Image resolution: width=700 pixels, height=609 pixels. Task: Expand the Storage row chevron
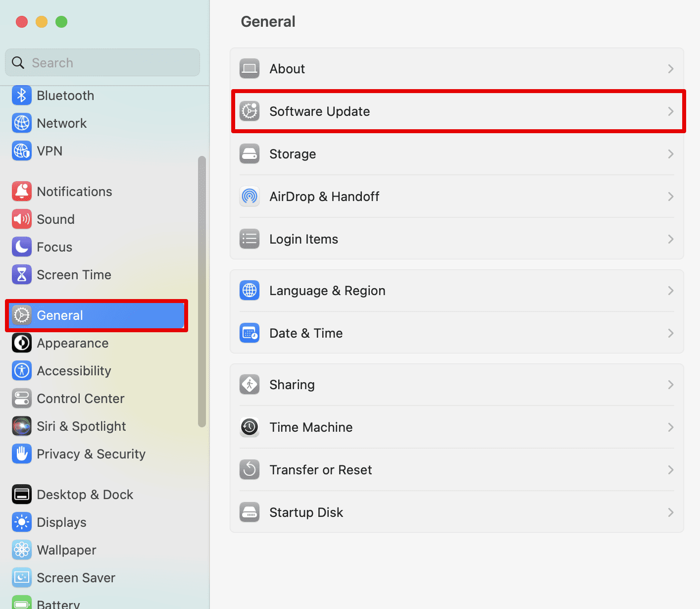(671, 154)
